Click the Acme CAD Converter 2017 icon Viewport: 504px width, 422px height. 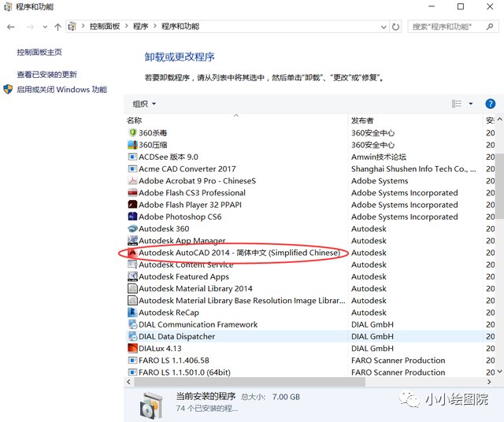(132, 168)
